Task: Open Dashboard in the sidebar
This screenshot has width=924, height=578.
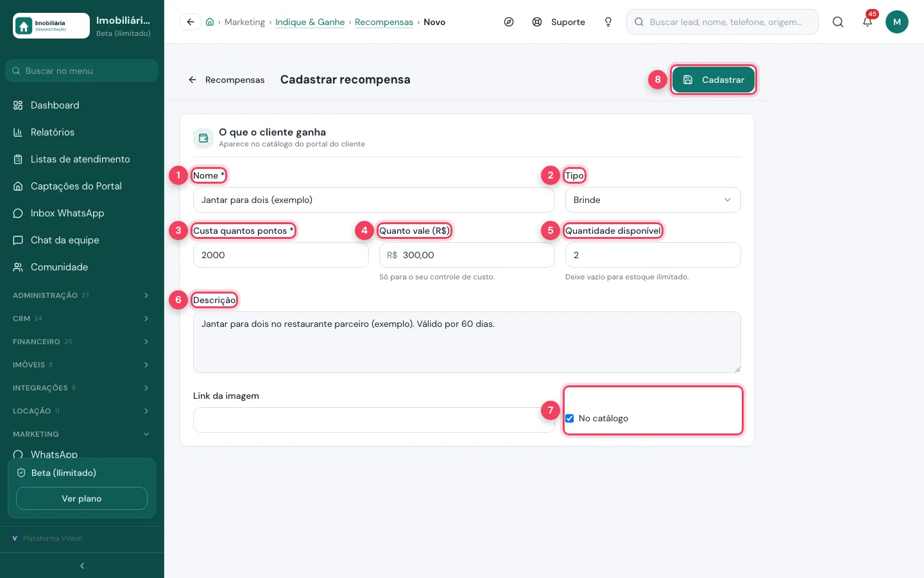Action: pyautogui.click(x=82, y=105)
